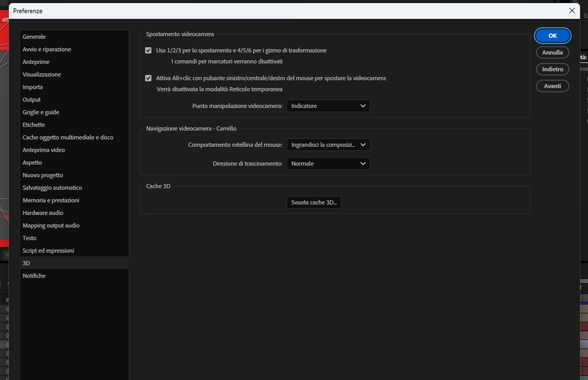Viewport: 588px width, 380px height.
Task: Select the Importa category
Action: point(74,87)
